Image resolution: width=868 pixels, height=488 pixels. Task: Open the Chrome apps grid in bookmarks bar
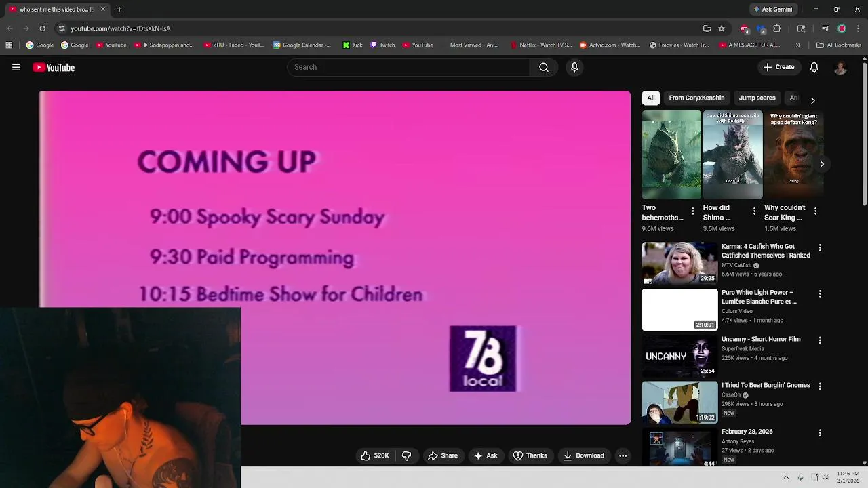coord(9,45)
